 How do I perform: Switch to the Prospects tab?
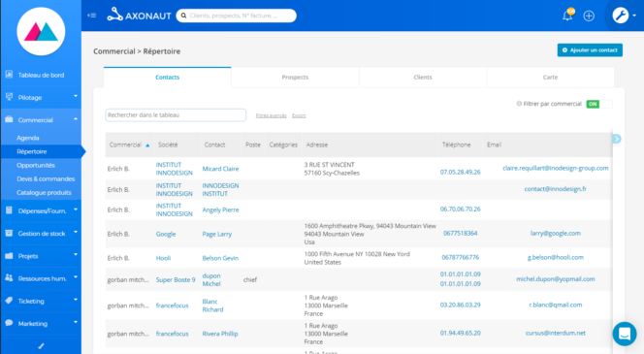pyautogui.click(x=295, y=78)
